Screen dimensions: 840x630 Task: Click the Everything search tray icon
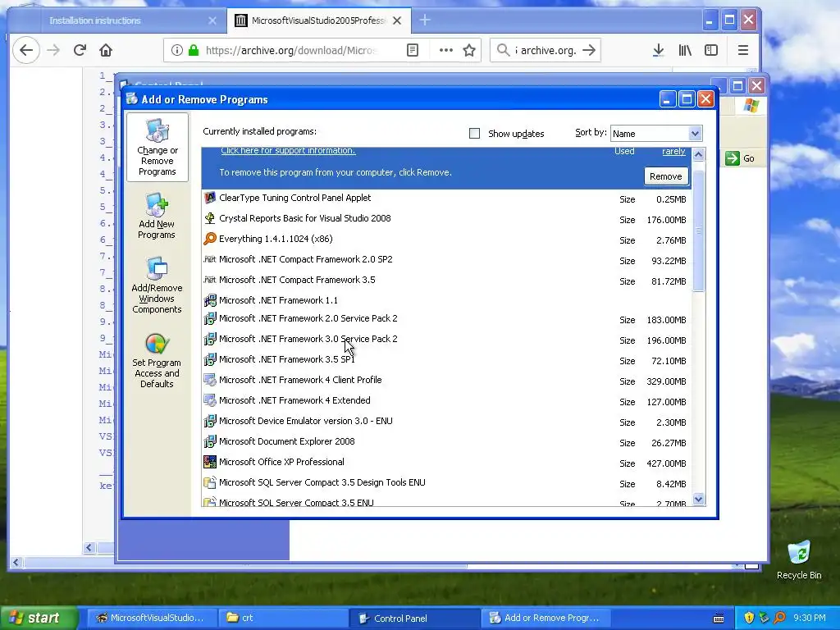[x=779, y=618]
